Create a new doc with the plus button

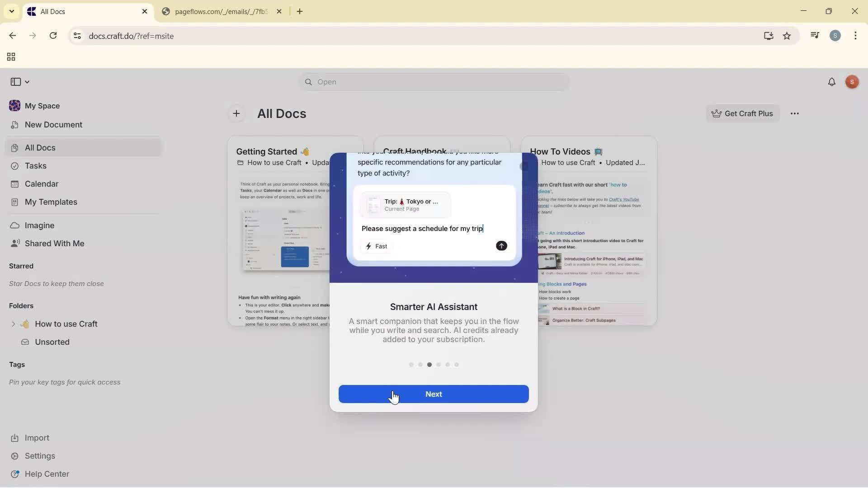click(x=236, y=113)
